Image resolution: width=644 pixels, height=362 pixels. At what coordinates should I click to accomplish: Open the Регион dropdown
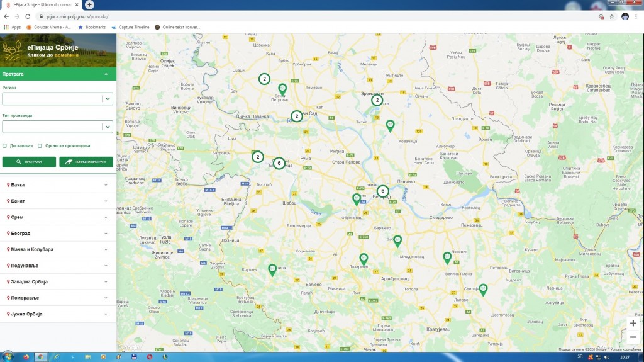click(x=57, y=99)
